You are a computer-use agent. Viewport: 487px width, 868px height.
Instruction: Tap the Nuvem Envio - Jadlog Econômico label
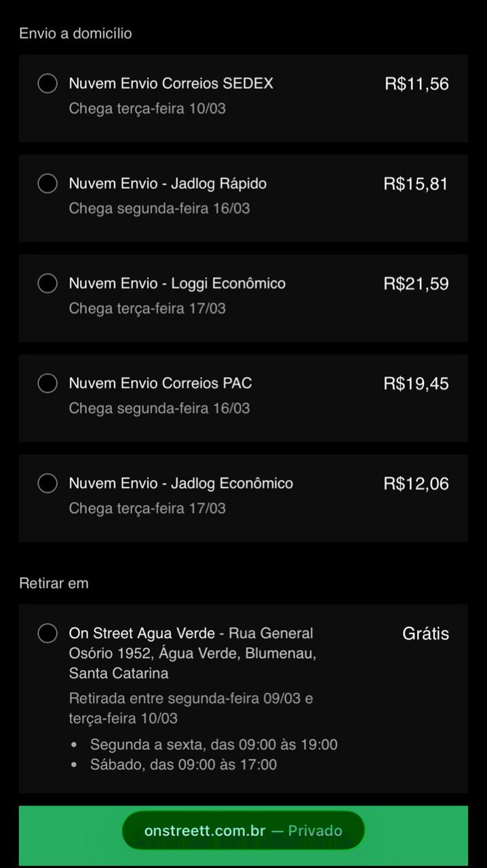[x=181, y=484]
